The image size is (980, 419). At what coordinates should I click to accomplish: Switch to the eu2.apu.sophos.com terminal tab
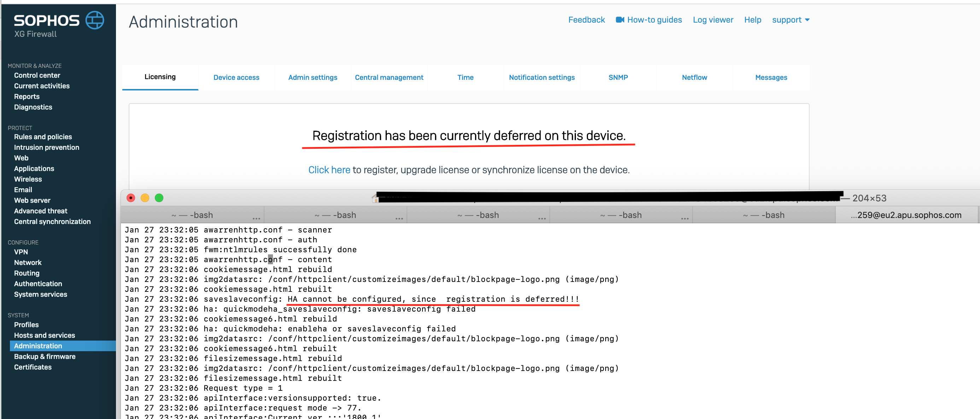[905, 215]
